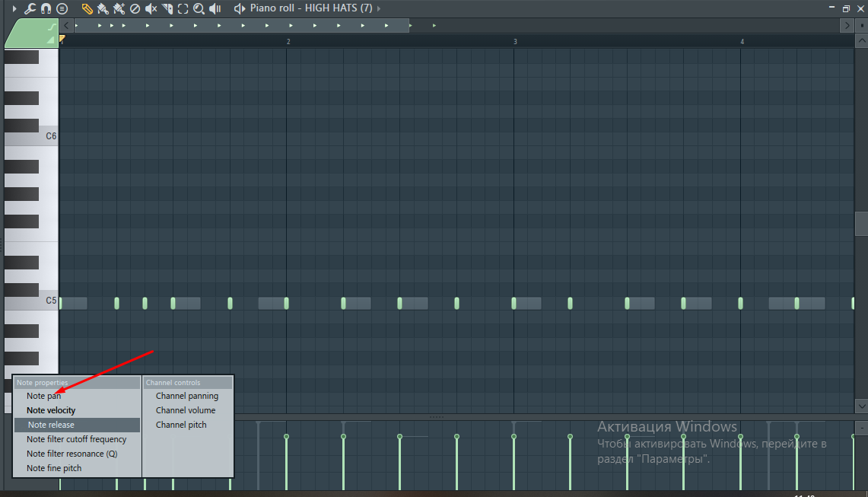Click the left scroll arrow of the timeline
This screenshot has width=868, height=497.
pyautogui.click(x=66, y=25)
